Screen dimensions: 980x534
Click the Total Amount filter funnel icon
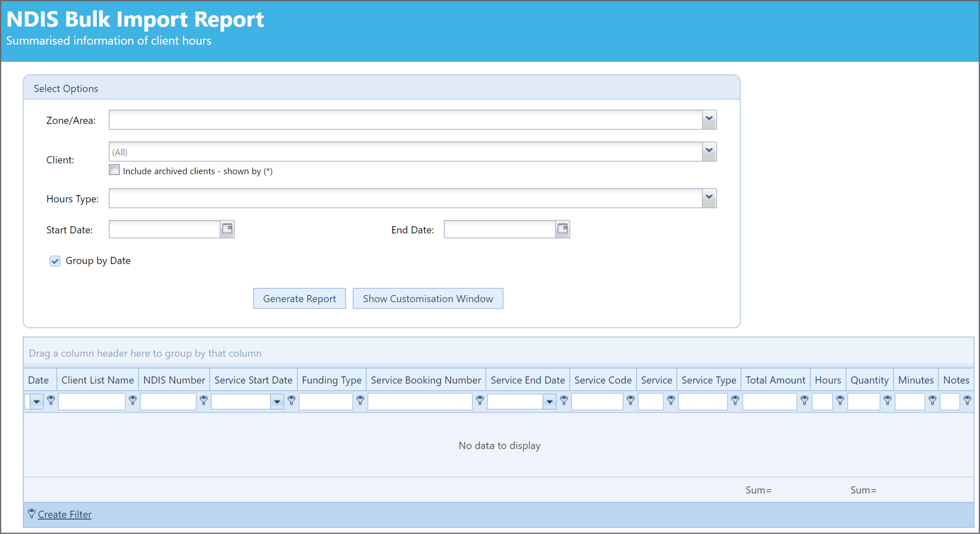[804, 400]
